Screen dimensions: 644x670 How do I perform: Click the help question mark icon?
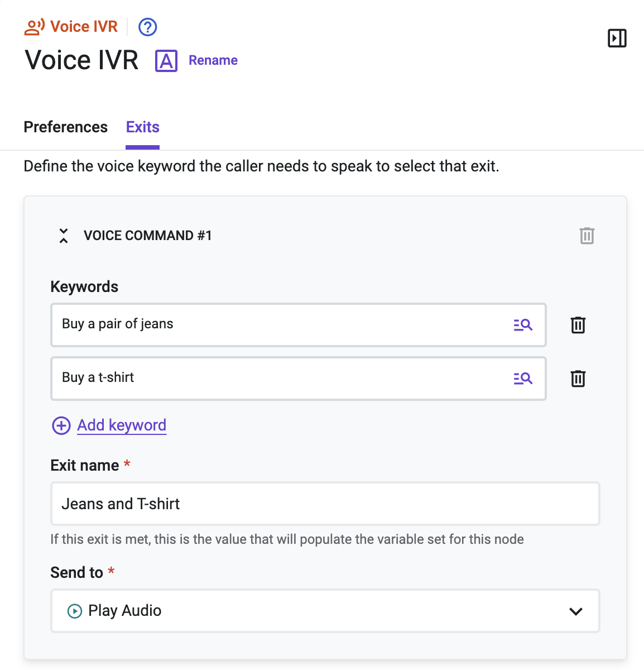tap(147, 27)
